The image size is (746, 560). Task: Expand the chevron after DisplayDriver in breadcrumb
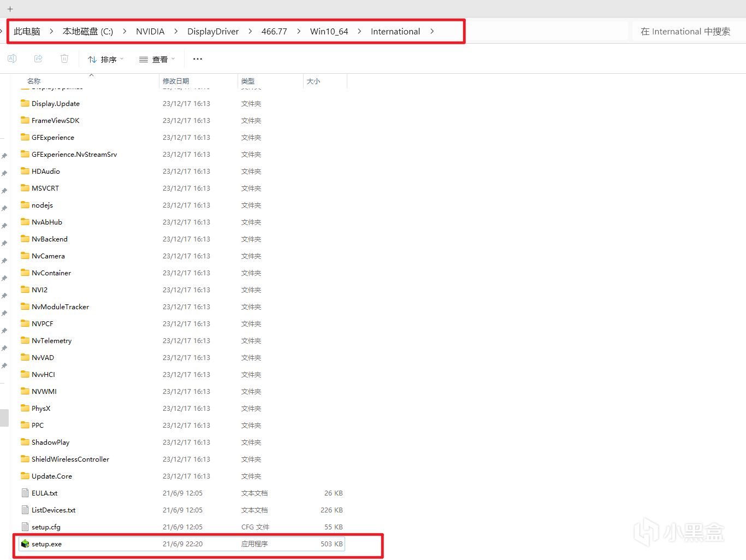[x=250, y=31]
